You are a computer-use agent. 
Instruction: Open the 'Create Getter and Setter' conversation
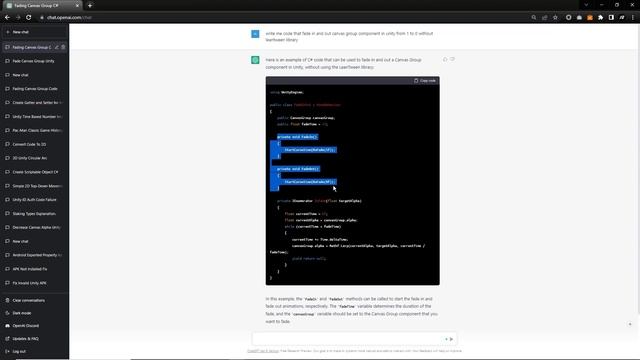click(34, 102)
